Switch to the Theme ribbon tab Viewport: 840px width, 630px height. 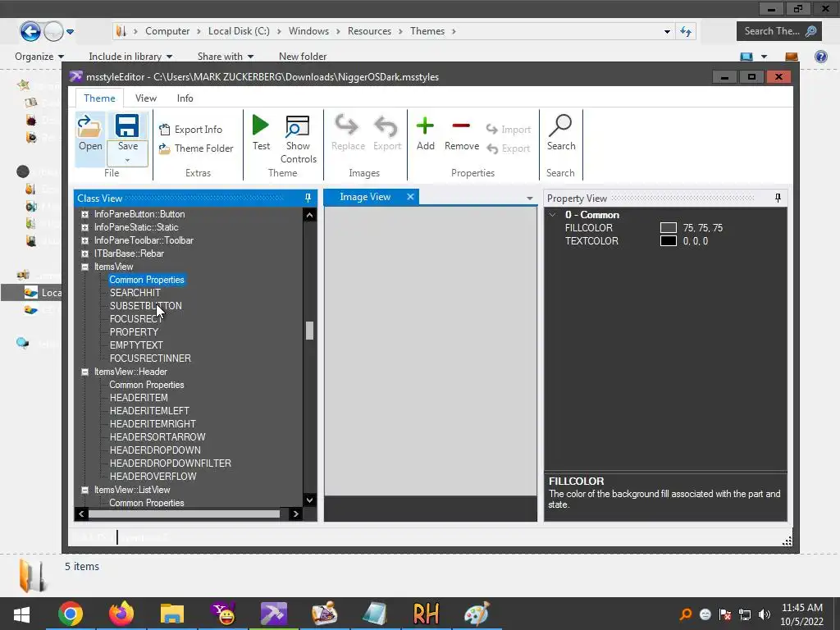(99, 98)
